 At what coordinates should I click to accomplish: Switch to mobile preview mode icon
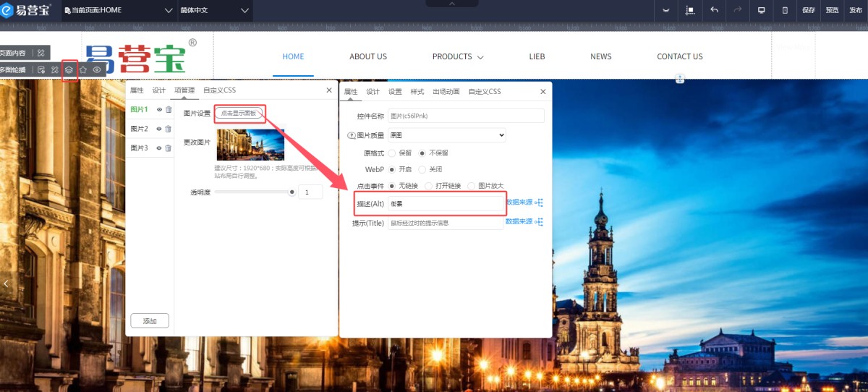click(x=785, y=10)
